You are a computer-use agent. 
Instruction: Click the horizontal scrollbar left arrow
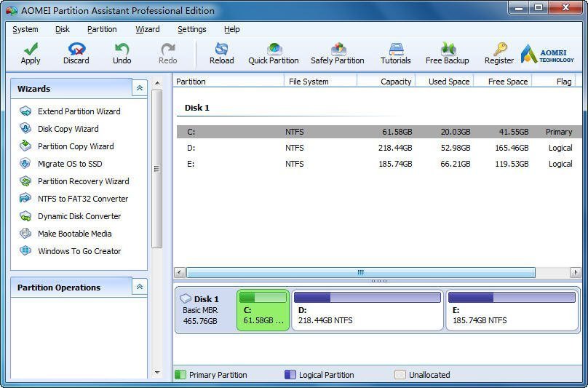pyautogui.click(x=180, y=272)
